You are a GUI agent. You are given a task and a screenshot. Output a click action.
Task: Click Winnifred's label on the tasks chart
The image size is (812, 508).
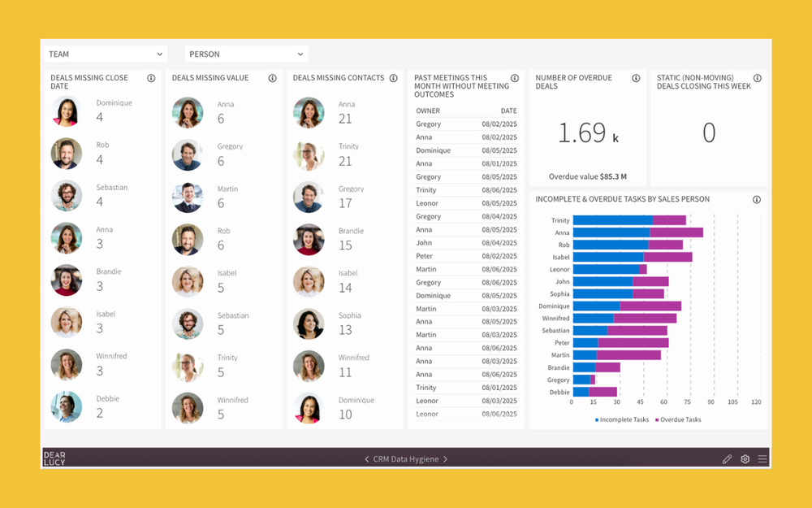[555, 319]
